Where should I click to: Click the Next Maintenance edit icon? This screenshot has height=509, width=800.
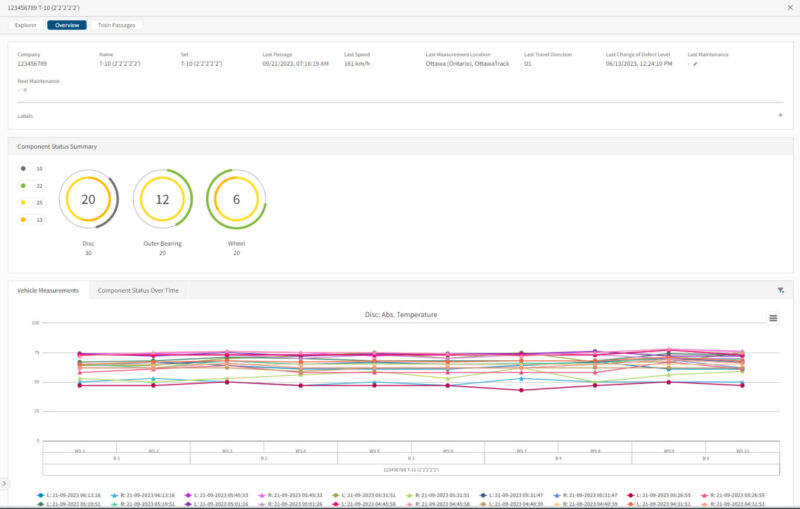pos(25,90)
